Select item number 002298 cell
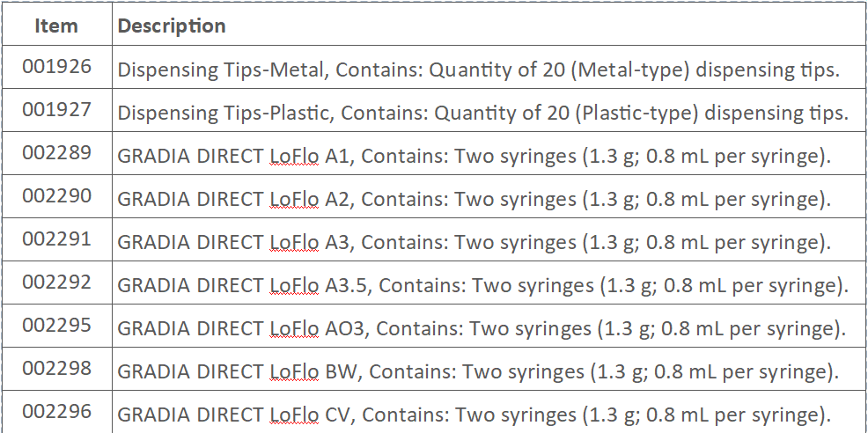Screen dimensions: 868x433 tap(56, 368)
